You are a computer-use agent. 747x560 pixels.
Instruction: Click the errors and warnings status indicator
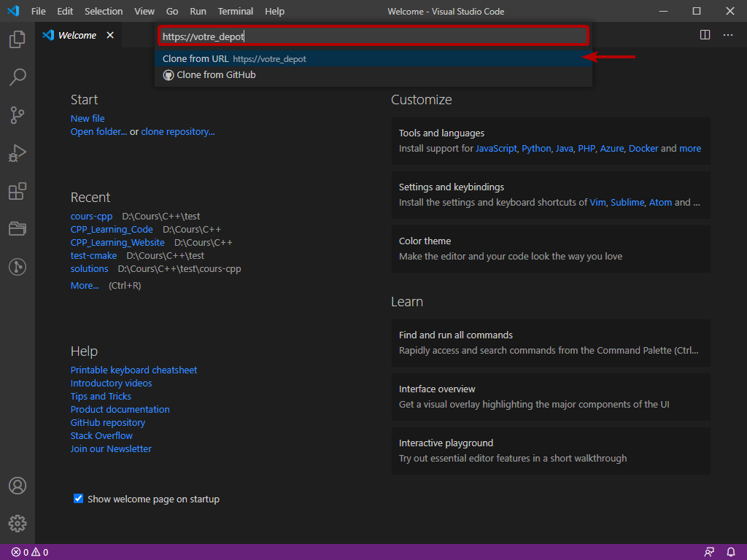(x=29, y=553)
